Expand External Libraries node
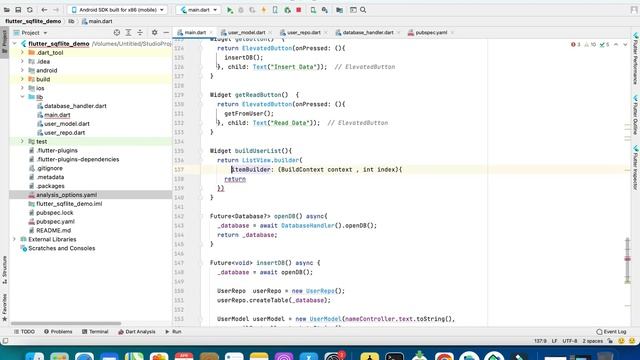Screen dimensions: 640x360 (14, 240)
